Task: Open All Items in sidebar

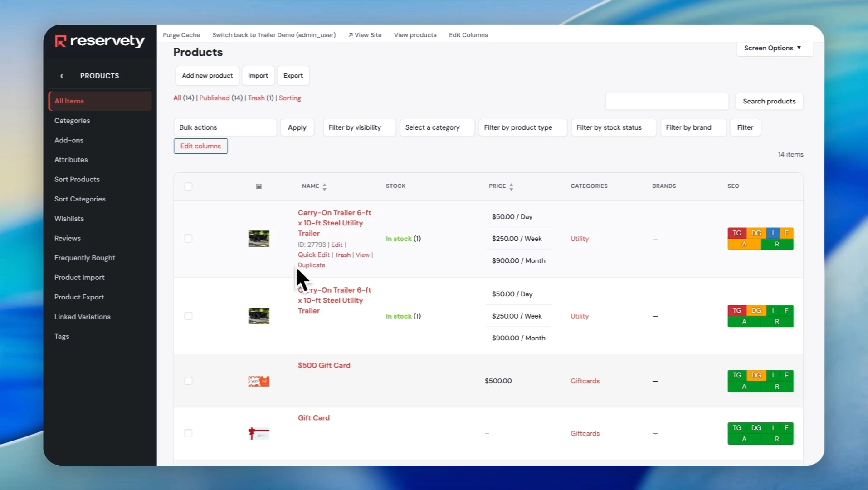Action: (100, 101)
